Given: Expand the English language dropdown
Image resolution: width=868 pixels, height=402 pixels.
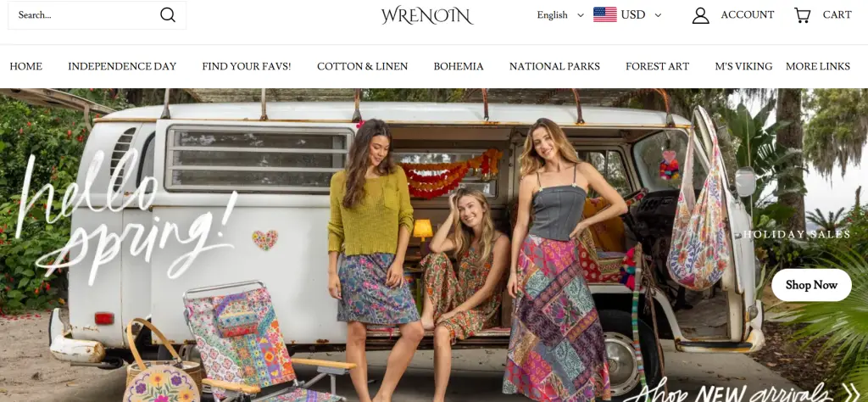Looking at the screenshot, I should (559, 15).
